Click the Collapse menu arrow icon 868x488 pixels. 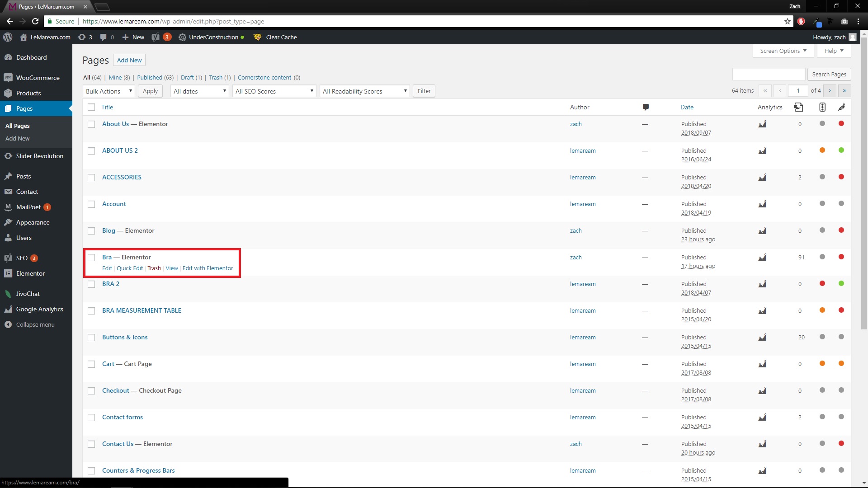click(8, 324)
